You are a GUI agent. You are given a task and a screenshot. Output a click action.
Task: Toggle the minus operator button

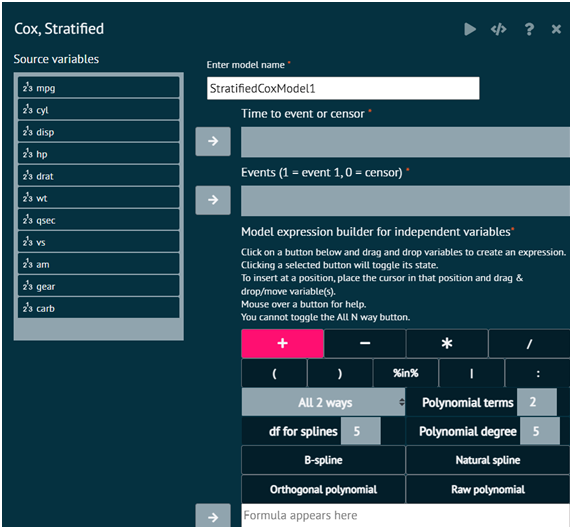pyautogui.click(x=365, y=343)
